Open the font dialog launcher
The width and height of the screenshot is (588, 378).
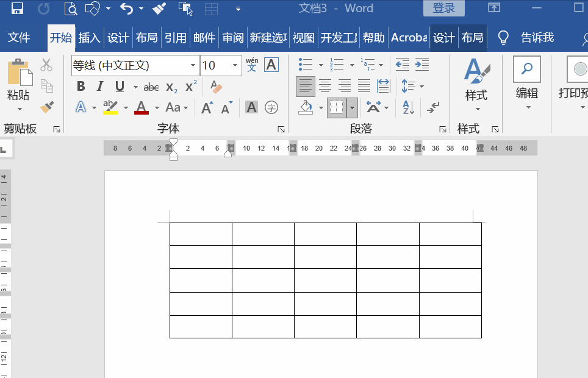pos(281,129)
